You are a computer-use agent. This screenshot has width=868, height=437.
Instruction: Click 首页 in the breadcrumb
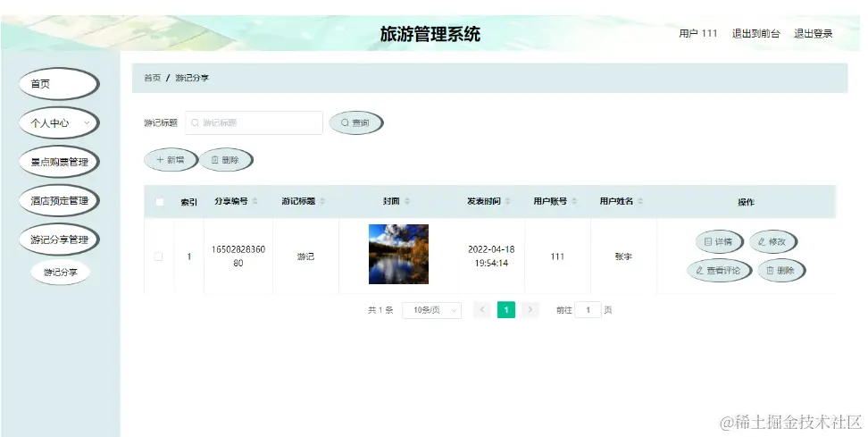coord(152,78)
